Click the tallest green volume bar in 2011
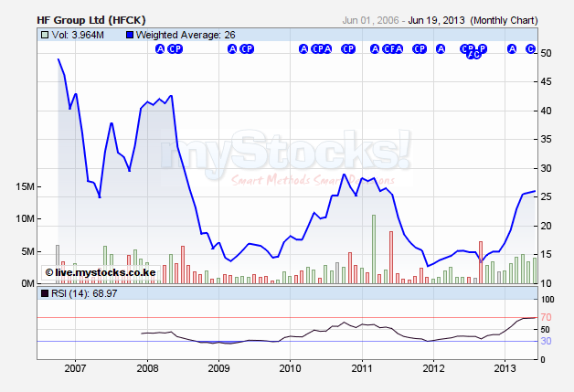The image size is (574, 392). [374, 249]
